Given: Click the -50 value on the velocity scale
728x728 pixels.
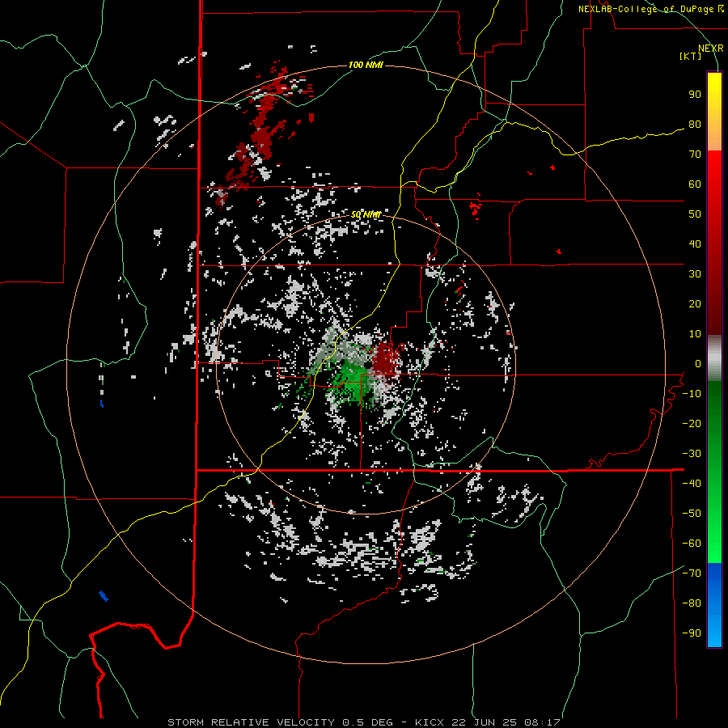Looking at the screenshot, I should click(692, 514).
